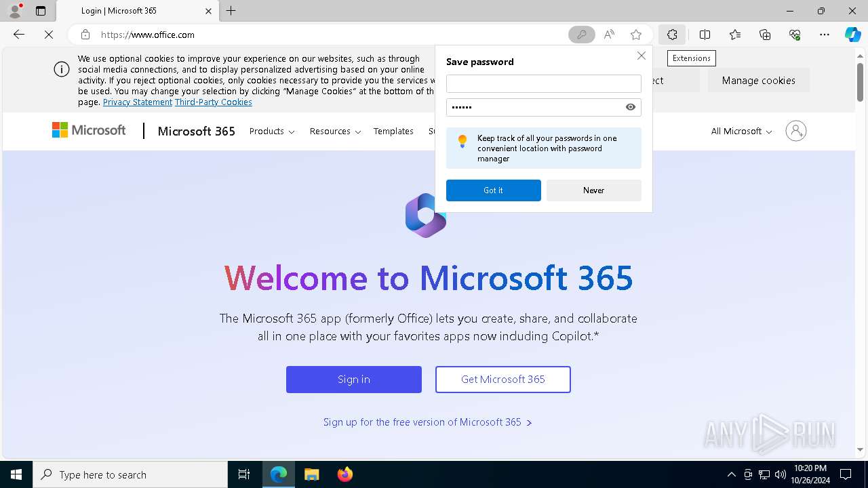The width and height of the screenshot is (868, 488).
Task: Click the Never button
Action: 593,190
